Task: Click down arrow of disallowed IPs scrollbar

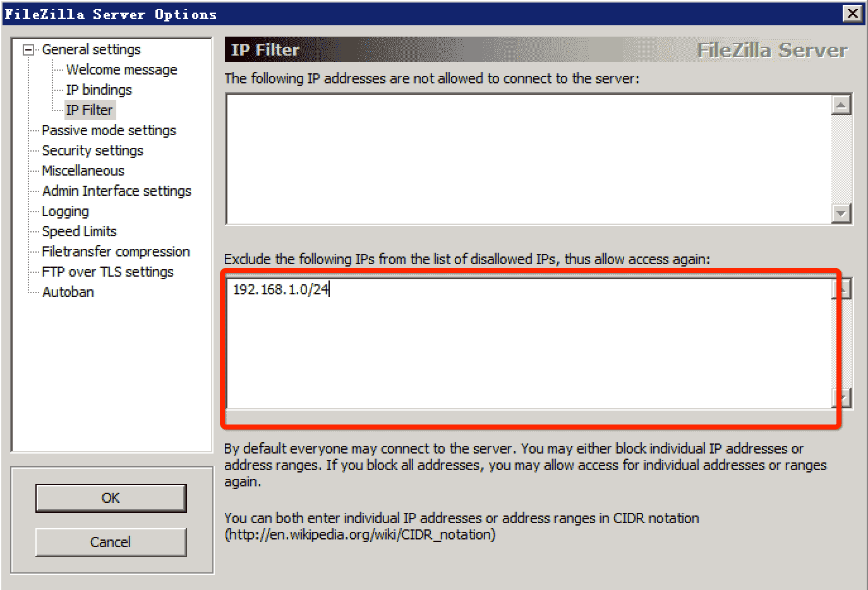Action: pyautogui.click(x=841, y=214)
